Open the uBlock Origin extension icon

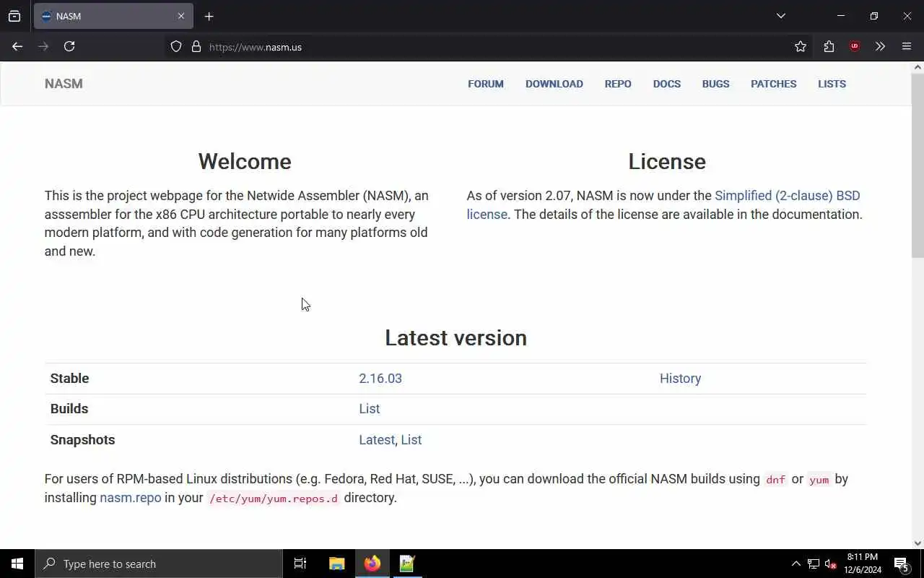(x=855, y=46)
